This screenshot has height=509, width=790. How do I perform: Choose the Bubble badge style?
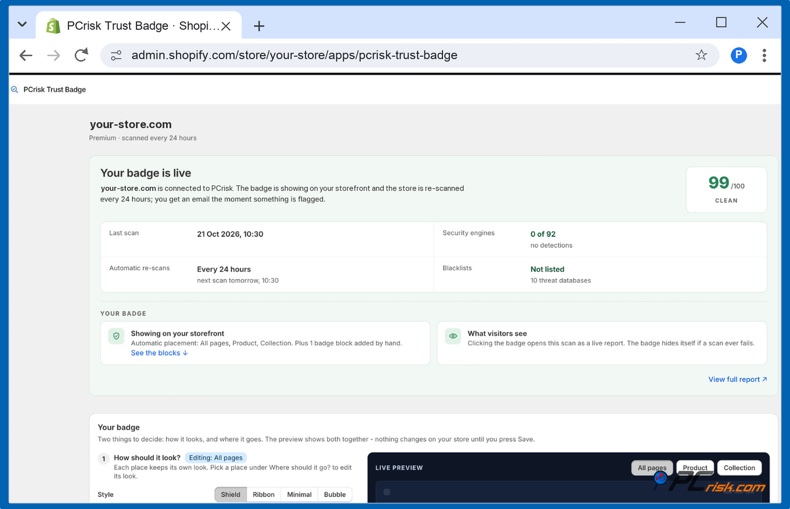point(335,494)
